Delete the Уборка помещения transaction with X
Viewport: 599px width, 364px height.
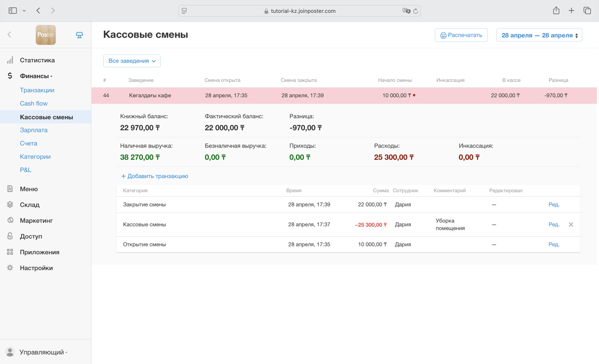click(571, 224)
